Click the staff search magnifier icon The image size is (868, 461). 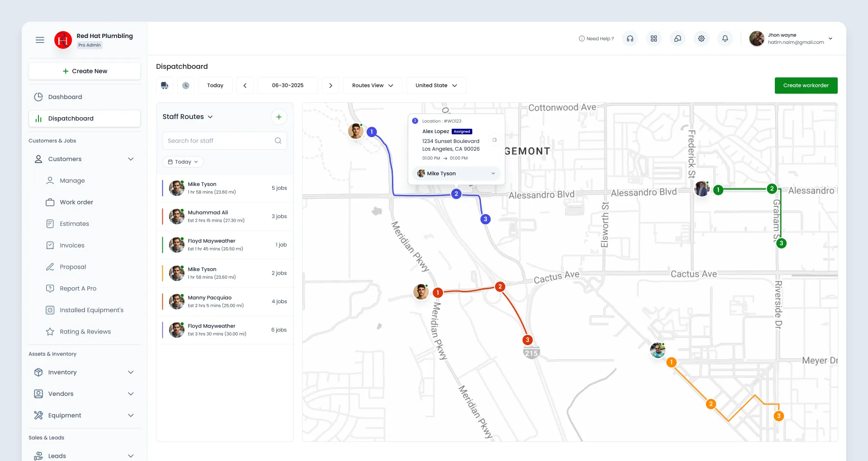click(x=278, y=141)
